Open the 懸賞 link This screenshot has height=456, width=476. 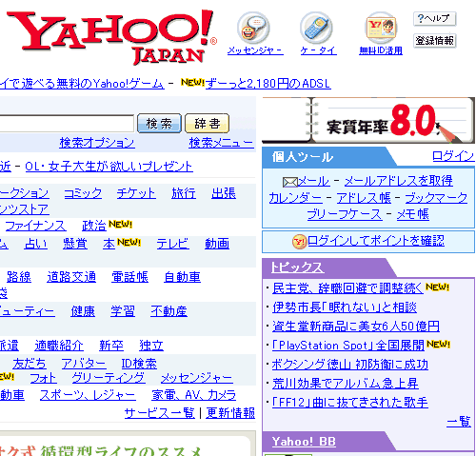click(x=75, y=244)
